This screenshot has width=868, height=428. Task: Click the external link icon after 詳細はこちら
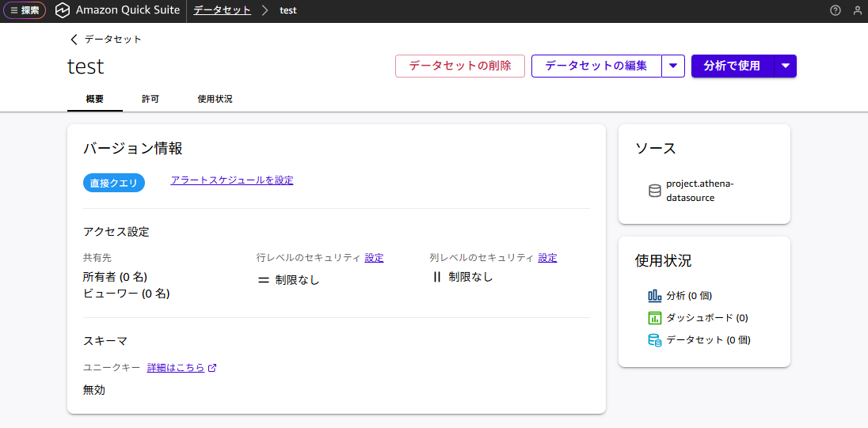coord(211,368)
